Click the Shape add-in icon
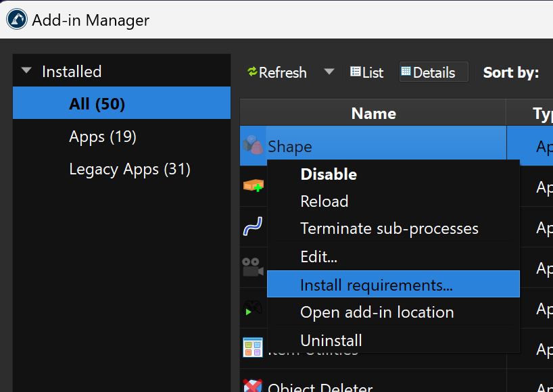Screen dimensions: 553x392 pyautogui.click(x=253, y=146)
